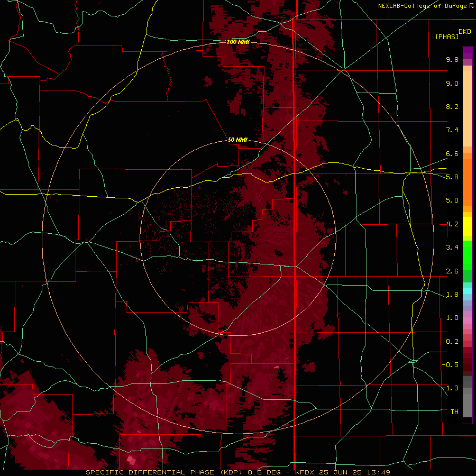Click the 3.4 scale value
The width and height of the screenshot is (476, 476).
pyautogui.click(x=452, y=248)
